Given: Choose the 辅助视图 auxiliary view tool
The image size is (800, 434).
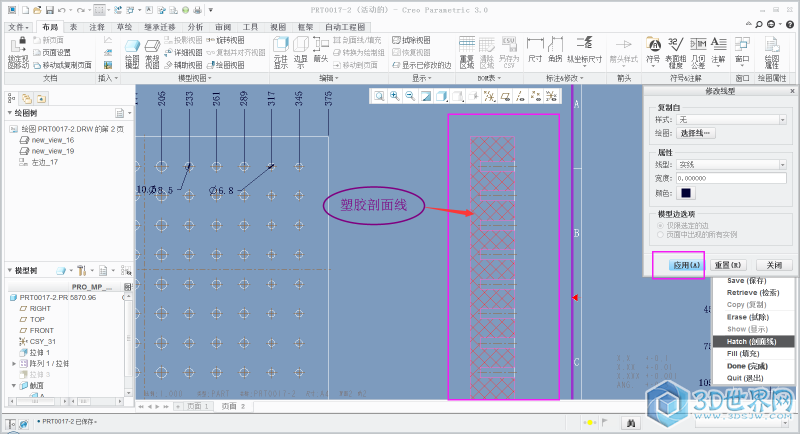Looking at the screenshot, I should [183, 65].
